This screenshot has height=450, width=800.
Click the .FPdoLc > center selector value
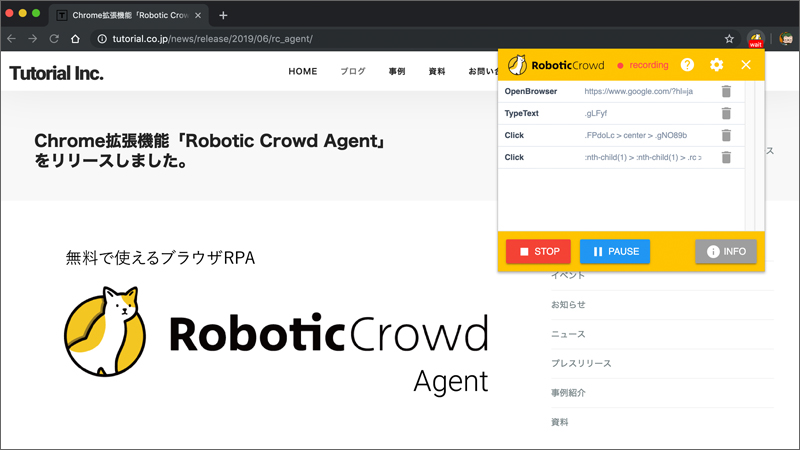tap(635, 135)
